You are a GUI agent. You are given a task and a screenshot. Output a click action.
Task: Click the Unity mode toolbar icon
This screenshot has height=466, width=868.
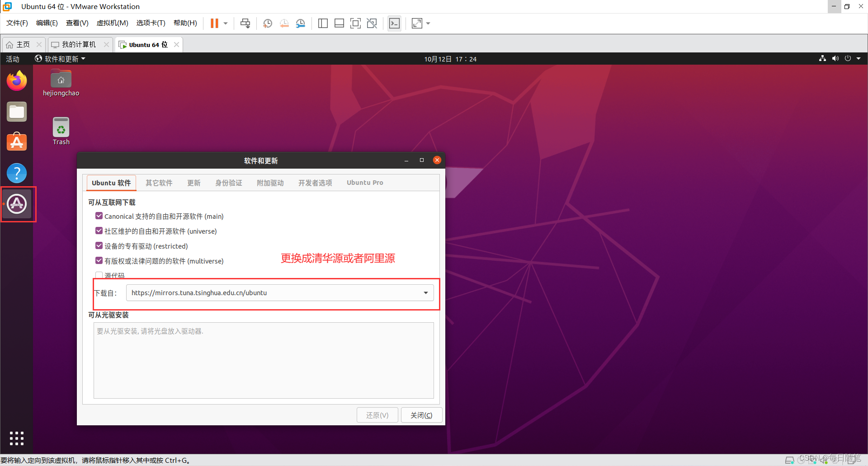(x=372, y=23)
